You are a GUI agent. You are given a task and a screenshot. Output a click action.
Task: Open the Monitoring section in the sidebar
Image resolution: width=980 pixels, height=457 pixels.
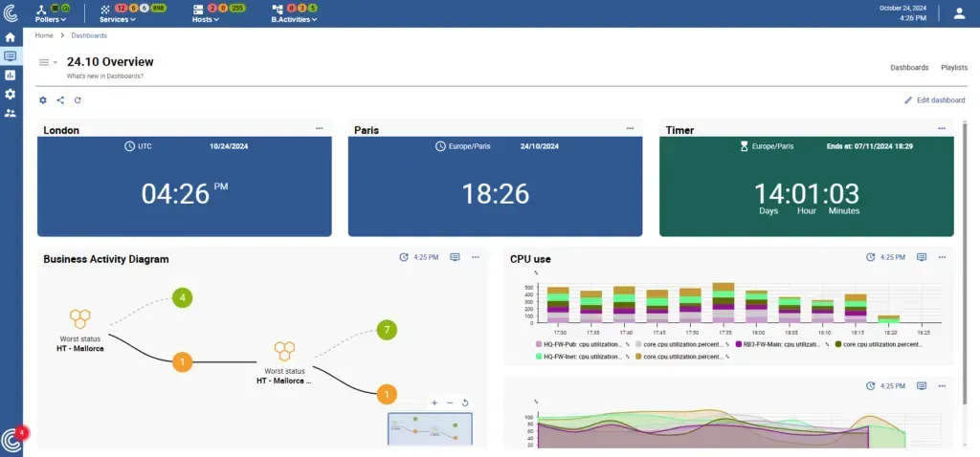coord(10,56)
